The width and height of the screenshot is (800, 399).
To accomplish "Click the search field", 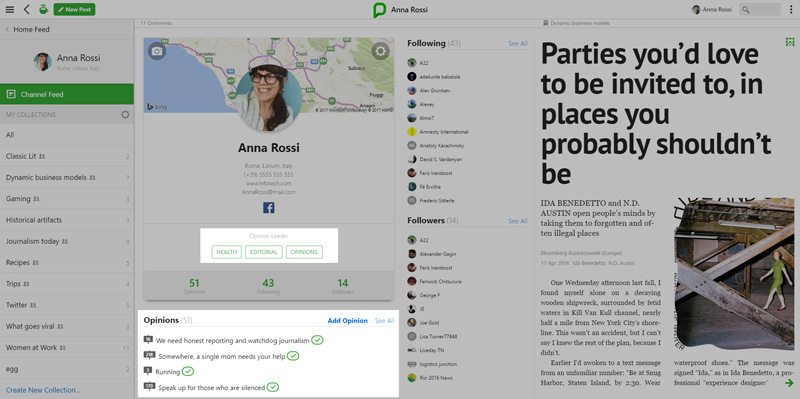I will (760, 9).
